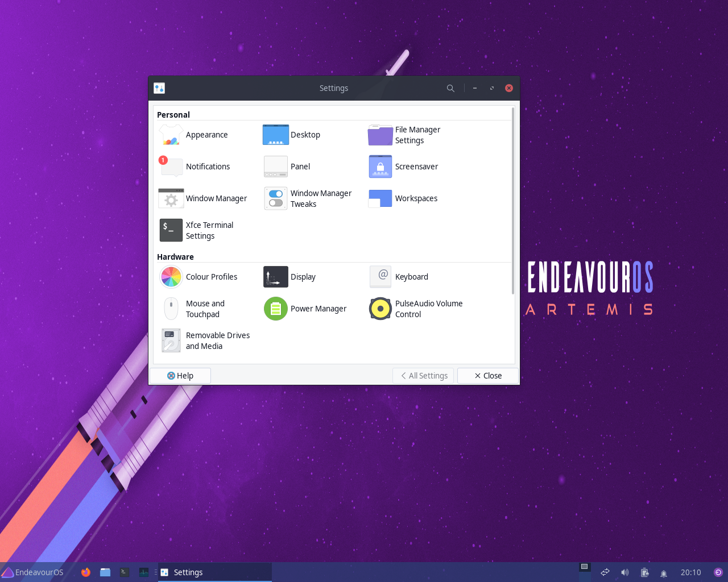Click the Settings window menu icon in title bar
The width and height of the screenshot is (728, 582).
159,88
